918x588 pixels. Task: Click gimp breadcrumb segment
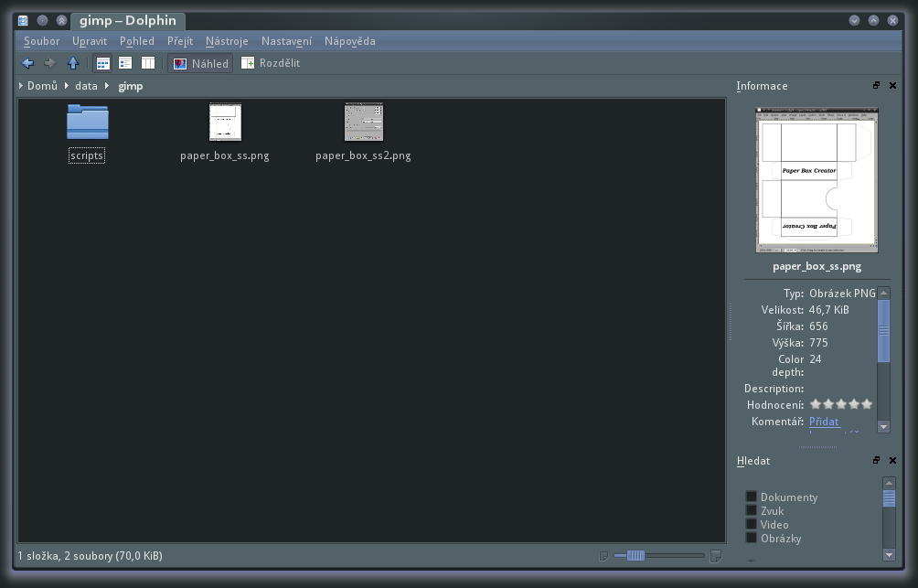tap(131, 86)
